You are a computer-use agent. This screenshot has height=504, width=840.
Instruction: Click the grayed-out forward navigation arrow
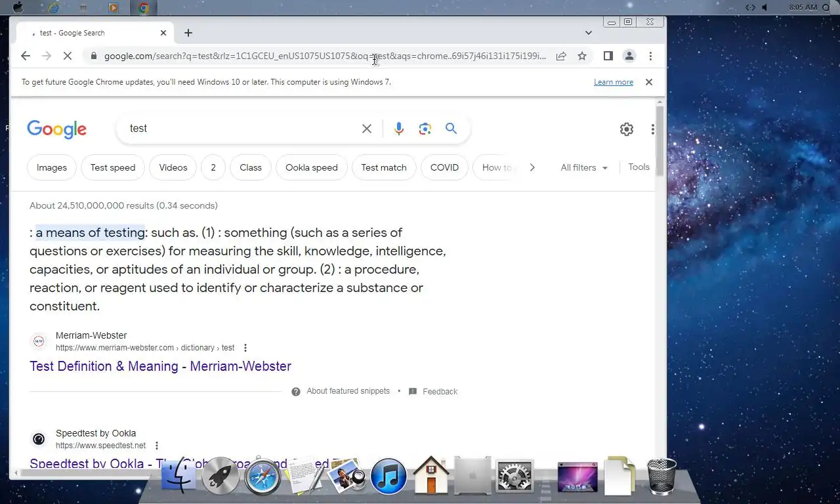coord(47,56)
